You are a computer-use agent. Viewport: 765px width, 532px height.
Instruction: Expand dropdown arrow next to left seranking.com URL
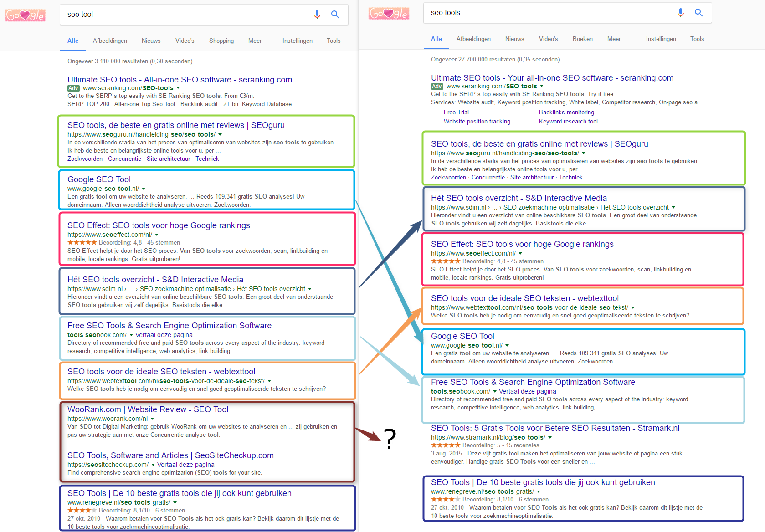coord(178,88)
